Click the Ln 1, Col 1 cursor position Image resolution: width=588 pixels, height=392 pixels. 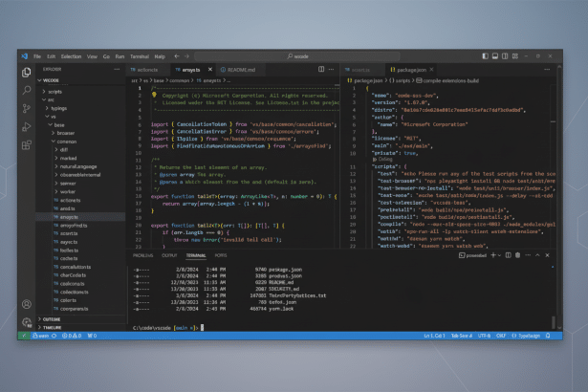(434, 336)
